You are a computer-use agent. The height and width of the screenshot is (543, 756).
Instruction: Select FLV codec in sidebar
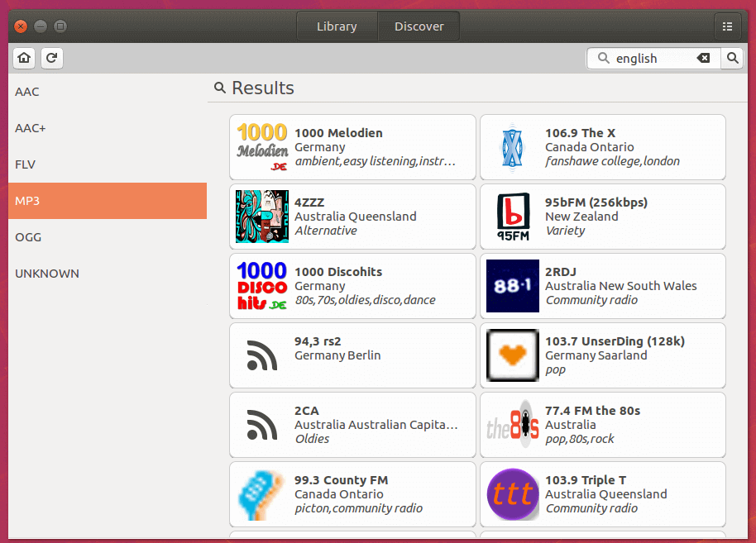point(108,164)
